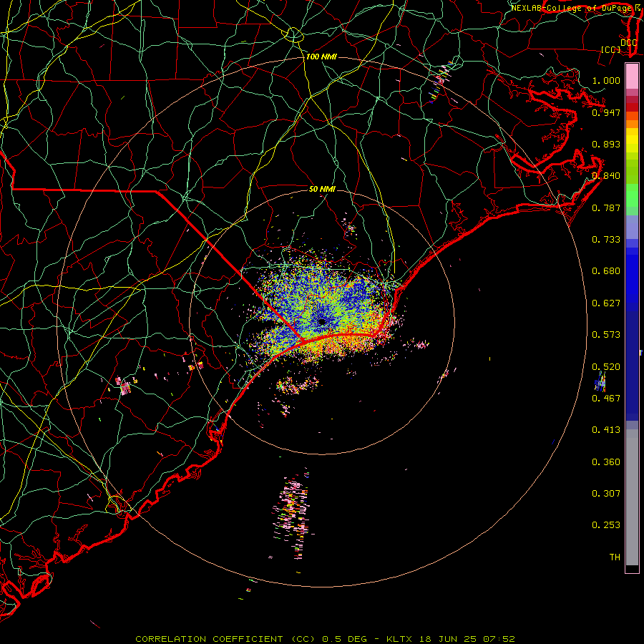Click the 0.787 scale value

coord(606,208)
